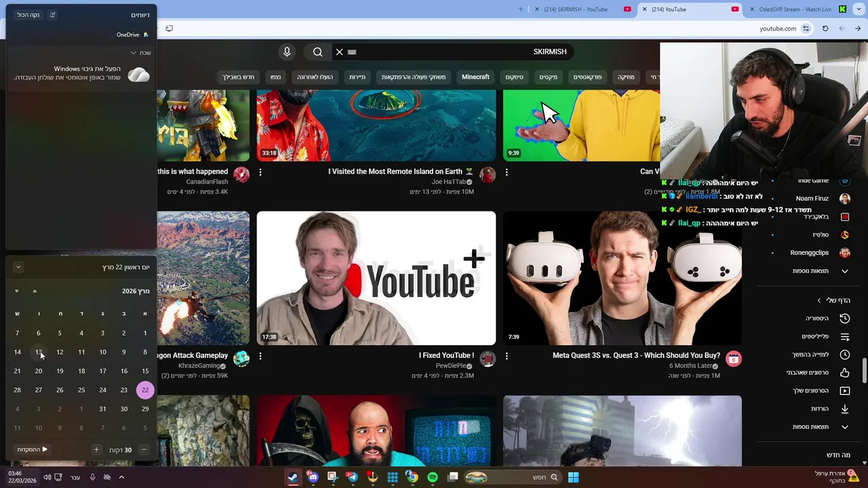This screenshot has height=488, width=868.
Task: Collapse the calendar with header chevron
Action: [18, 267]
